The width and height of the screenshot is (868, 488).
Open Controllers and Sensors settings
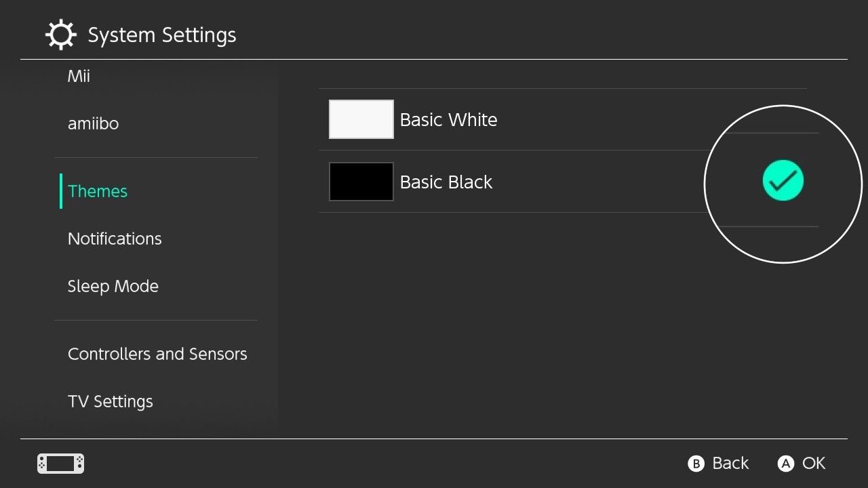pyautogui.click(x=157, y=354)
